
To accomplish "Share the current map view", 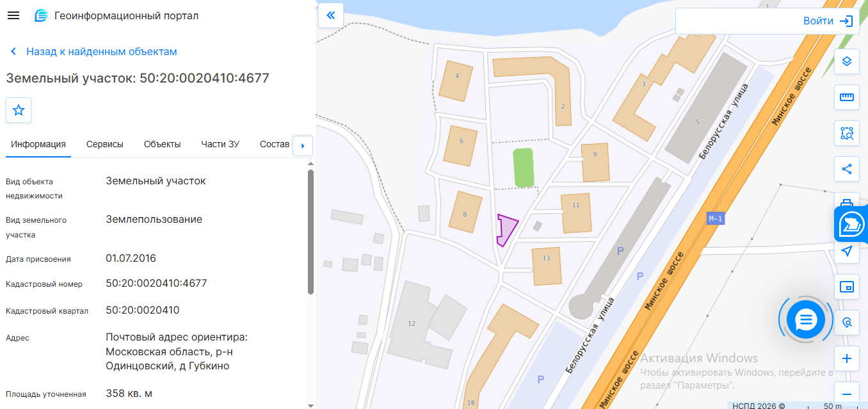I will coord(847,169).
